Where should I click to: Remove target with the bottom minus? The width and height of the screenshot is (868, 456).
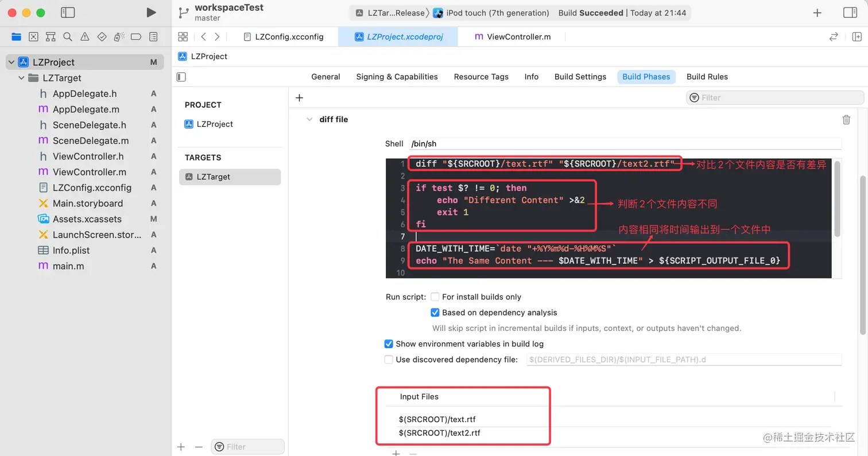(199, 447)
